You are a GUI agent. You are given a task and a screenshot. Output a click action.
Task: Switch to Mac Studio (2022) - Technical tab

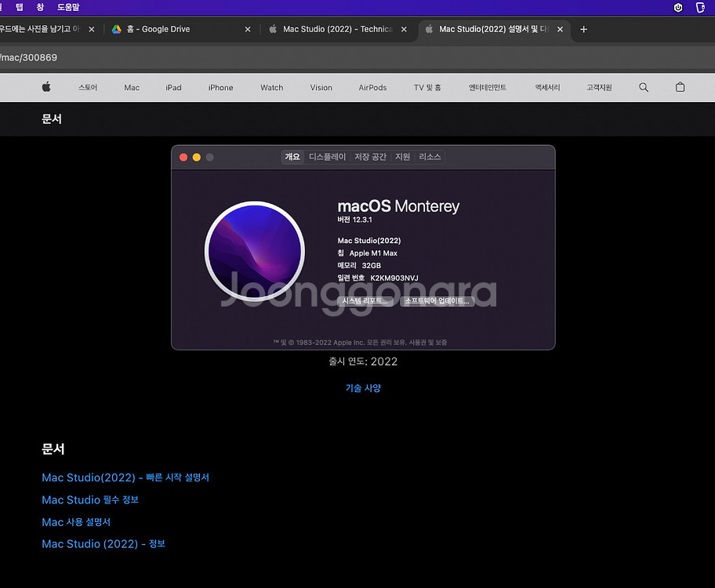(x=337, y=29)
